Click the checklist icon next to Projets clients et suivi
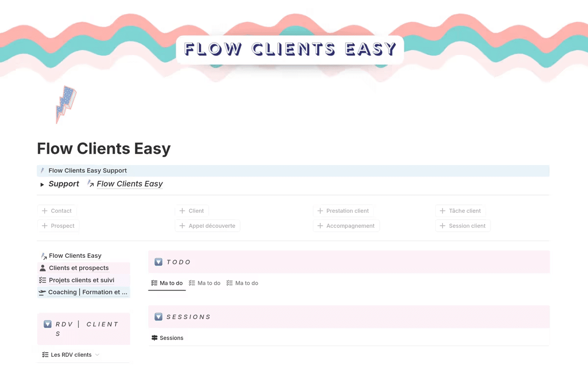This screenshot has width=588, height=367. pyautogui.click(x=43, y=280)
